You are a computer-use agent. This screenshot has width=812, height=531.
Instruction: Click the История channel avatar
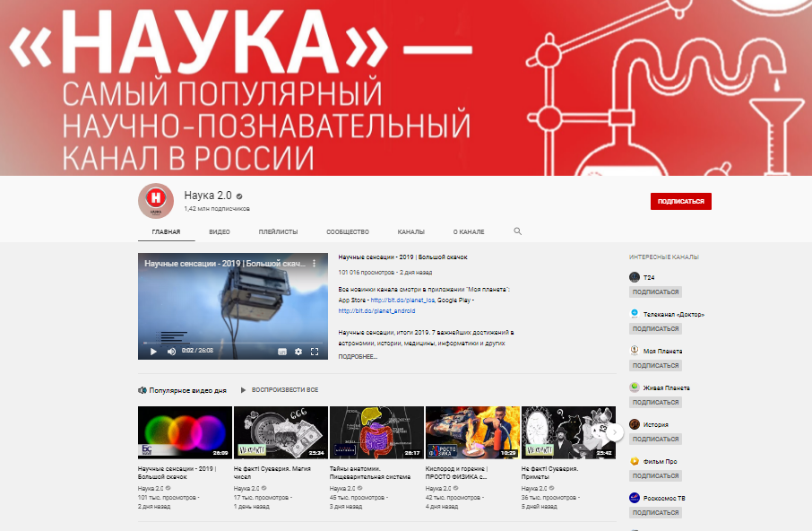[635, 424]
